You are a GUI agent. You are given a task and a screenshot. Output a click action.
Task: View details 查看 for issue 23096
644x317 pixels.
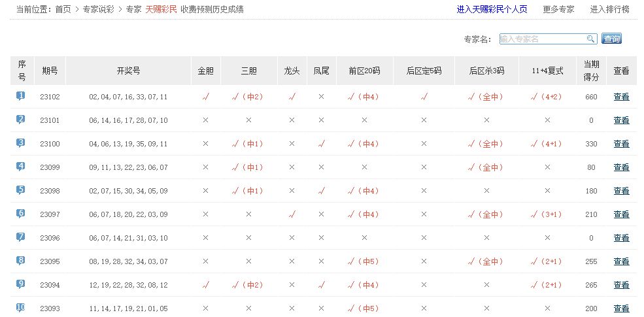[x=621, y=238]
